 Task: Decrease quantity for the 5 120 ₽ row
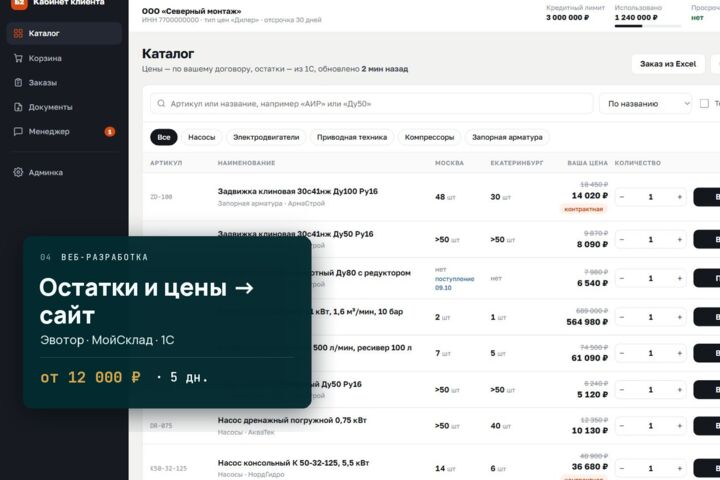(622, 390)
